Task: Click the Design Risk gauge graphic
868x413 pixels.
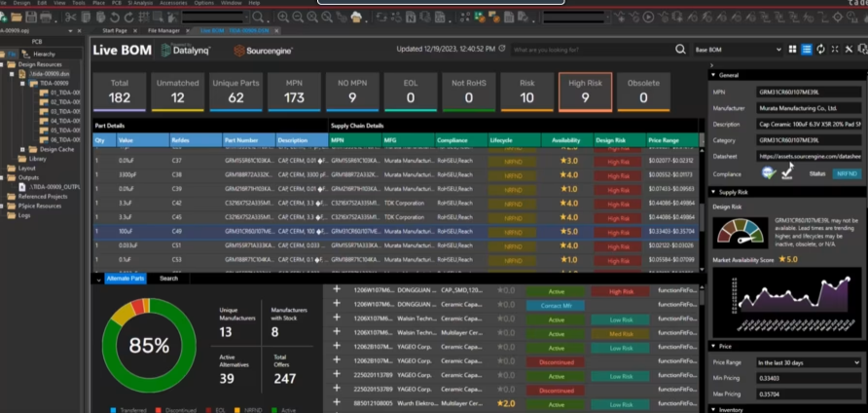Action: 741,232
